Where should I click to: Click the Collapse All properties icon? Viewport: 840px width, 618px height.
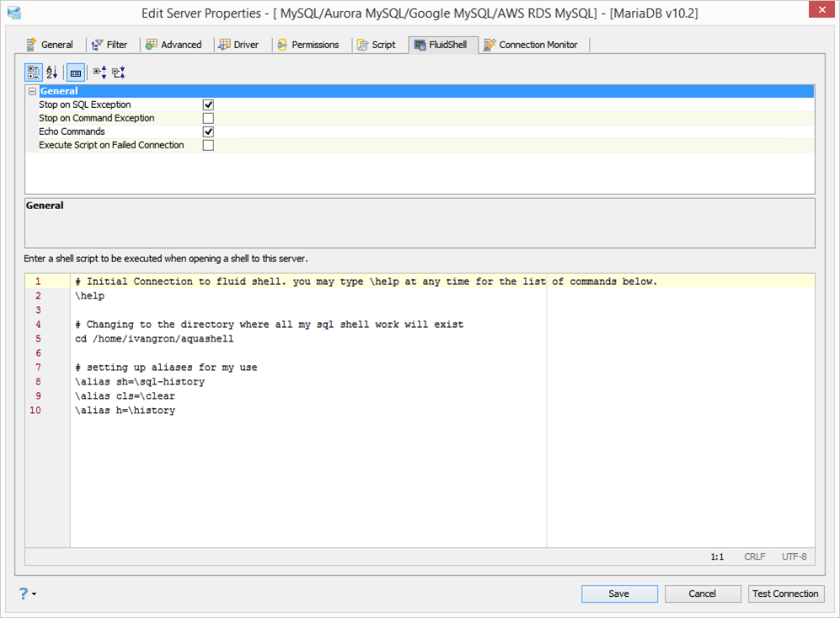(x=119, y=73)
